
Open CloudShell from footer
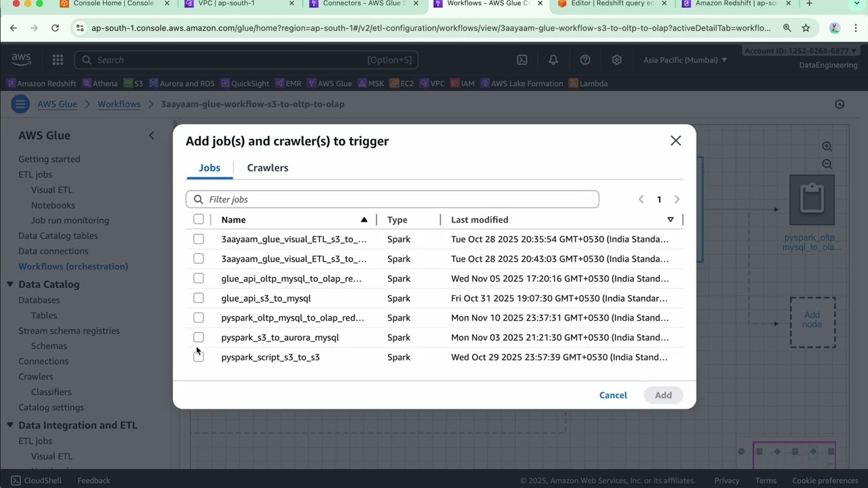coord(36,481)
